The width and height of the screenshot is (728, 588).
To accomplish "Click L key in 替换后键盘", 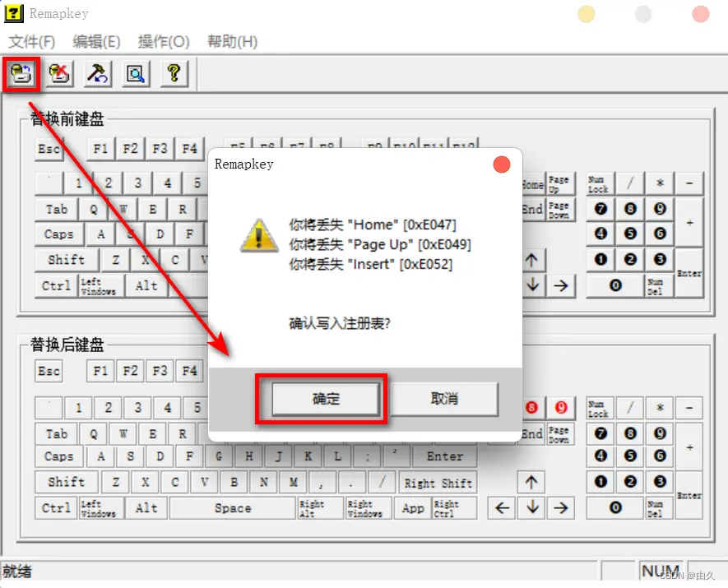I will point(337,456).
